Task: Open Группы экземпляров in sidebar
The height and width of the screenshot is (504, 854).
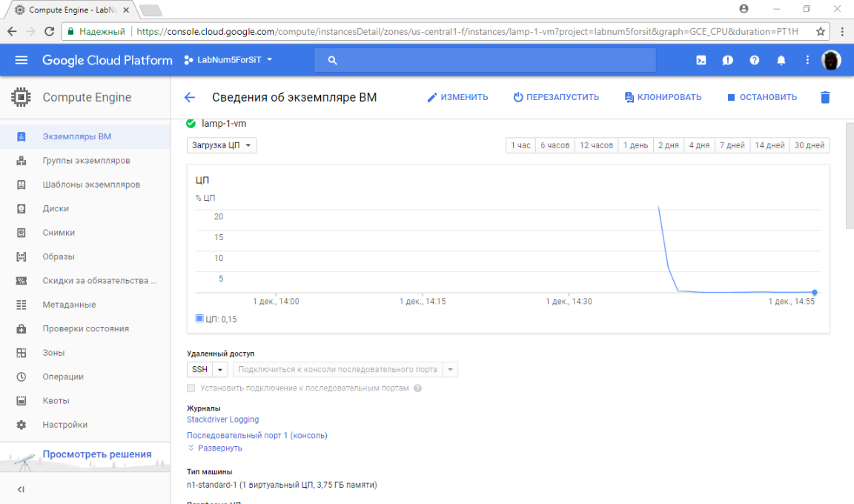Action: click(x=85, y=161)
